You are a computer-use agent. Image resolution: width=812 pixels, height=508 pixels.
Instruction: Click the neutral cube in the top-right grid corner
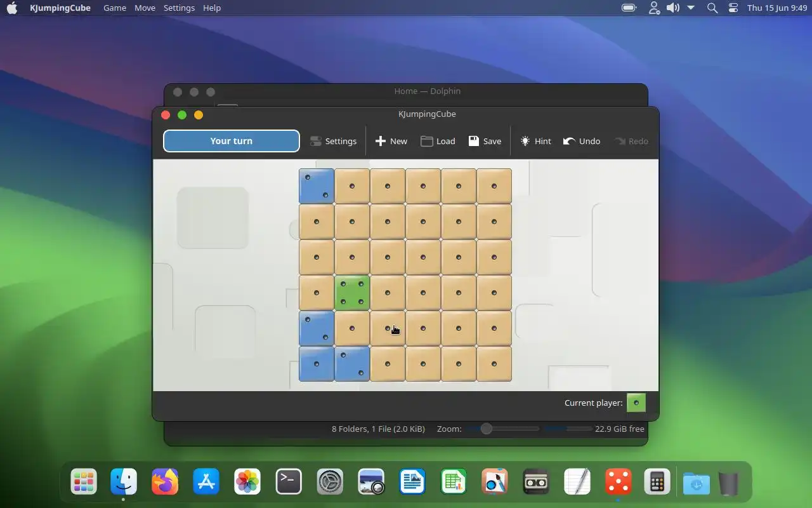(494, 186)
